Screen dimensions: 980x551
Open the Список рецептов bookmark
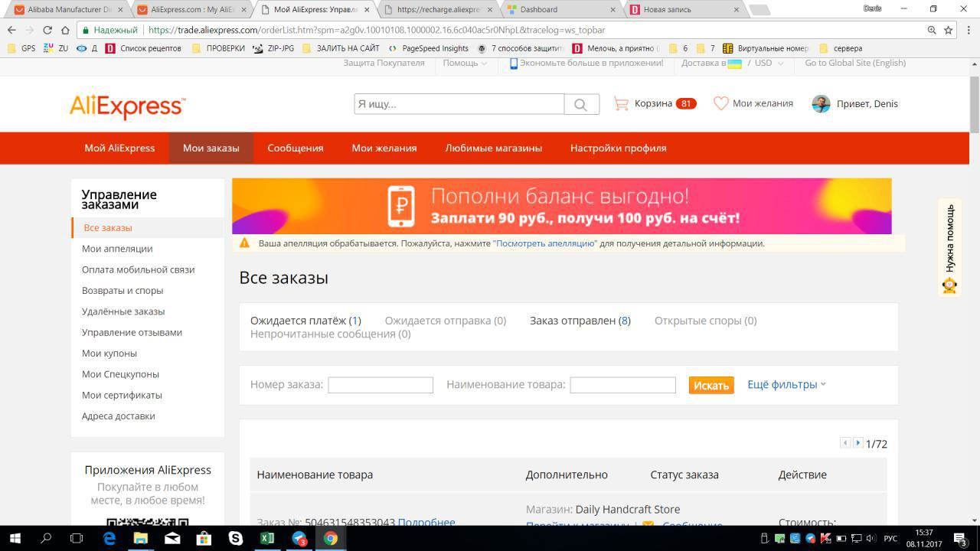coord(144,48)
